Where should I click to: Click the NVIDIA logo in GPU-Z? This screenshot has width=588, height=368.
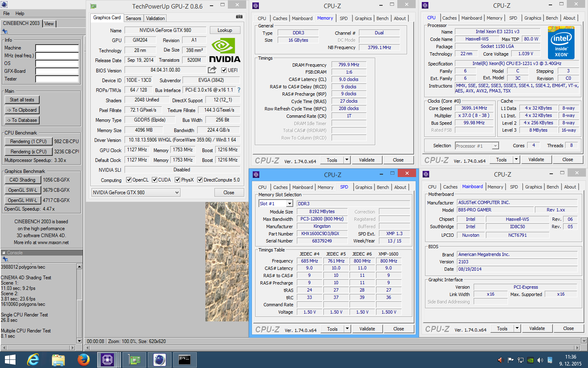coord(225,50)
